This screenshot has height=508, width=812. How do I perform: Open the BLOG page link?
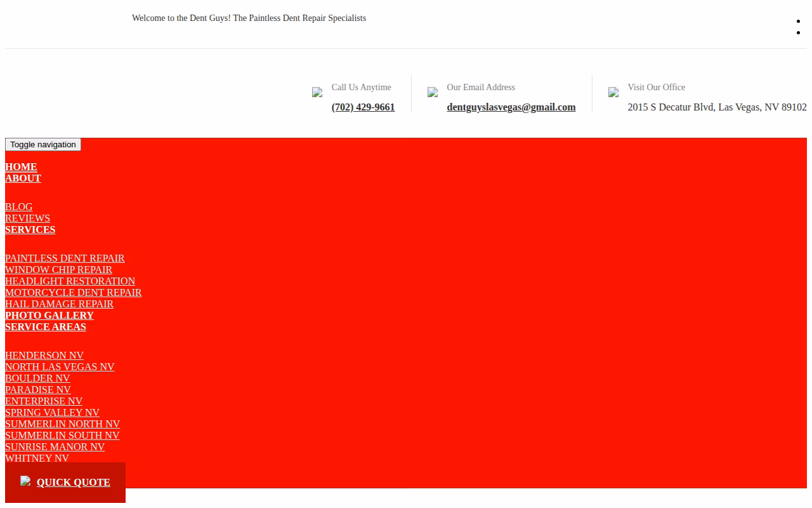pos(18,207)
